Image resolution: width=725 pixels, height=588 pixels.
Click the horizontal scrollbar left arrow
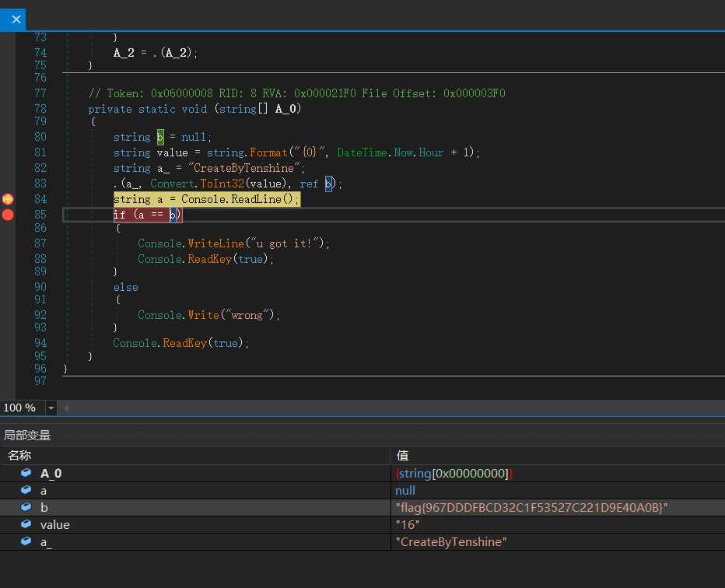click(x=66, y=408)
